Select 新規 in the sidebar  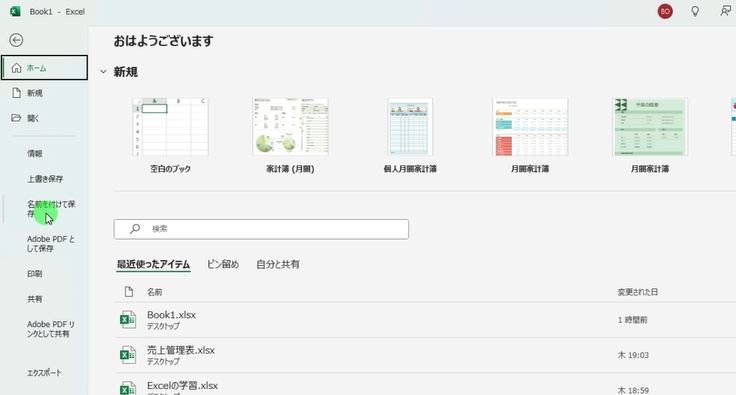[44, 93]
